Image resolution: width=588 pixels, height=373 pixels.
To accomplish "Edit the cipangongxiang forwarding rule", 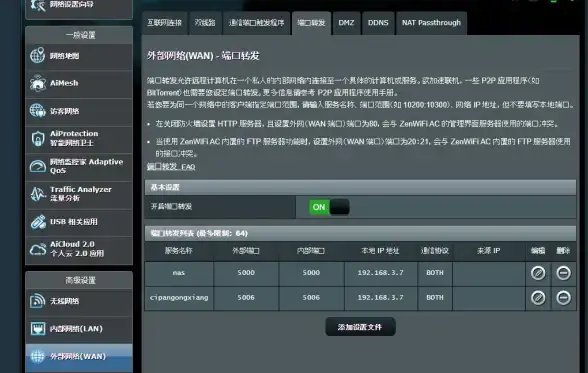I will coord(538,298).
